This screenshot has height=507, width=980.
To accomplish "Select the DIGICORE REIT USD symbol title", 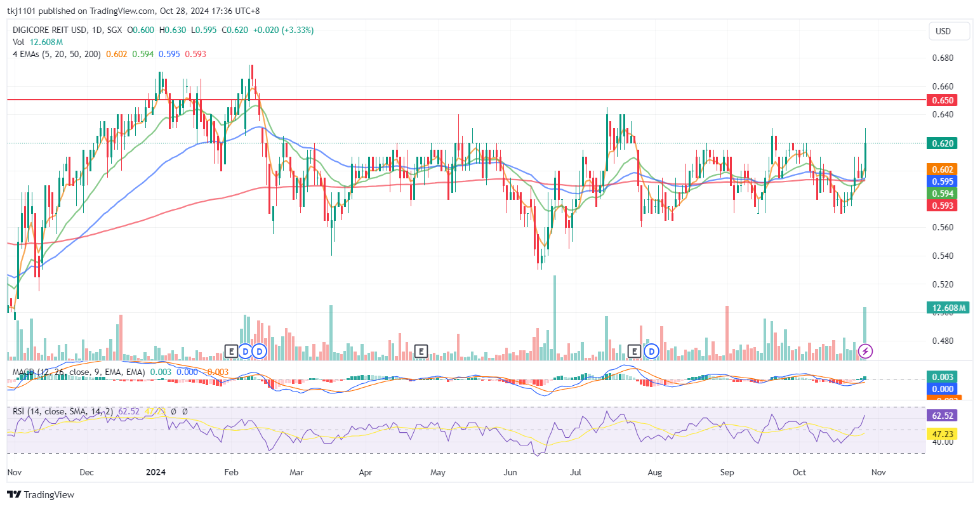I will (x=67, y=30).
